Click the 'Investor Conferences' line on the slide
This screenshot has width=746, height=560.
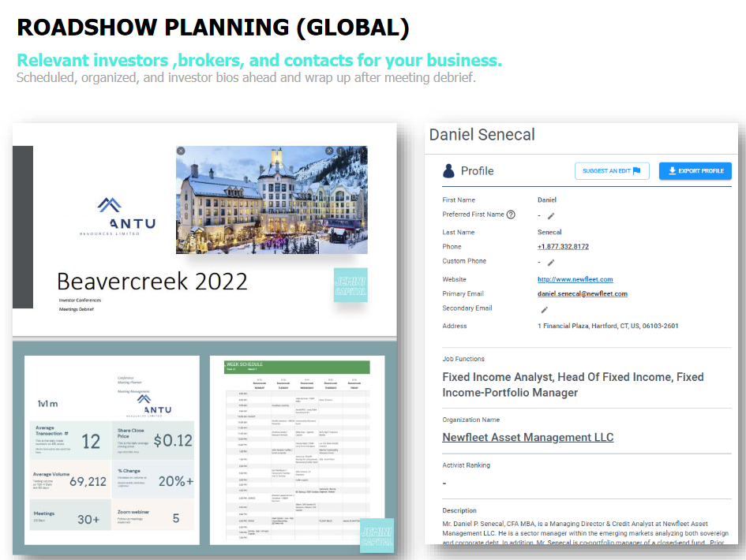80,301
